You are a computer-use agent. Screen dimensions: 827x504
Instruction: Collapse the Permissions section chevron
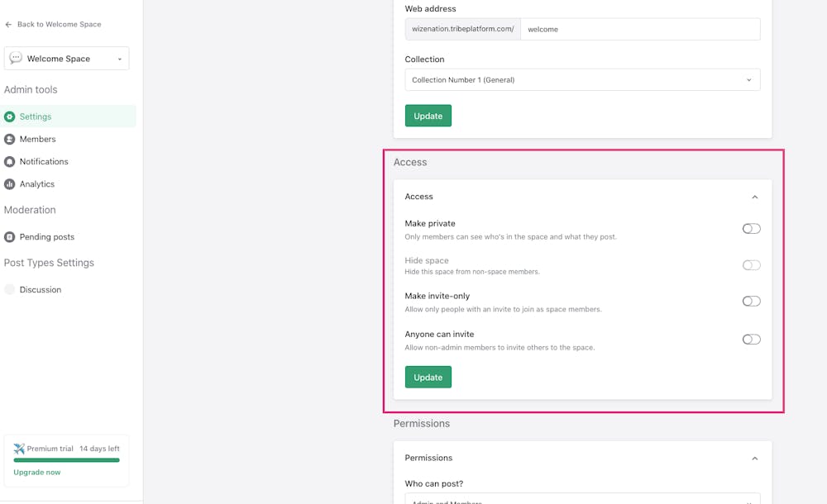pos(754,459)
